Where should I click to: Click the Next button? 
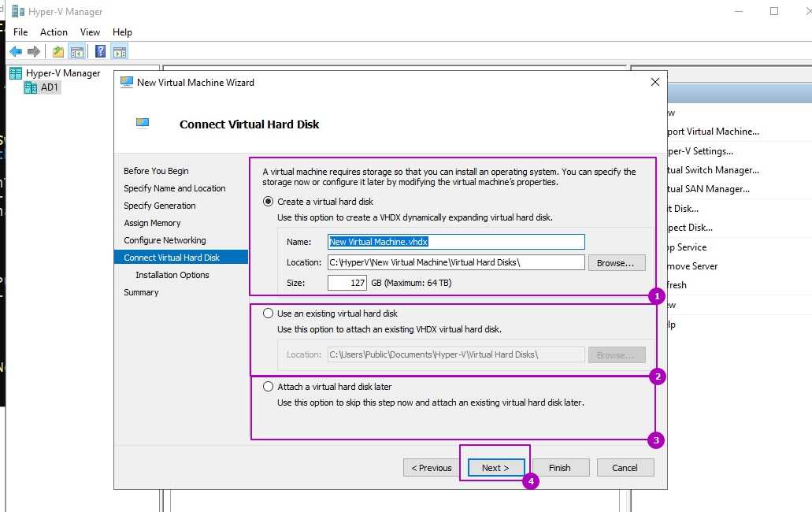pyautogui.click(x=495, y=467)
